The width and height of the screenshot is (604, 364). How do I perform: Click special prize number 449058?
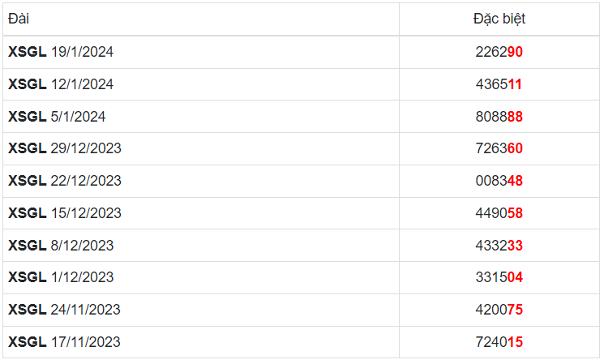[499, 213]
